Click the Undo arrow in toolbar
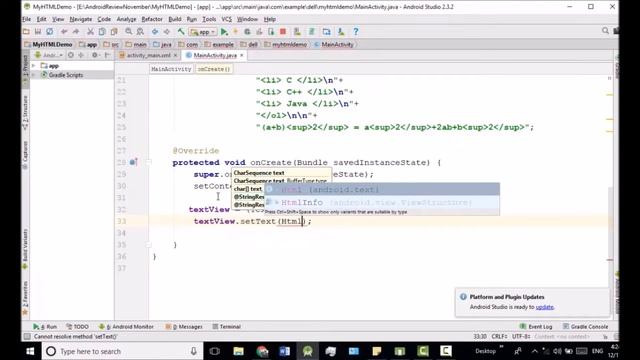 point(64,31)
